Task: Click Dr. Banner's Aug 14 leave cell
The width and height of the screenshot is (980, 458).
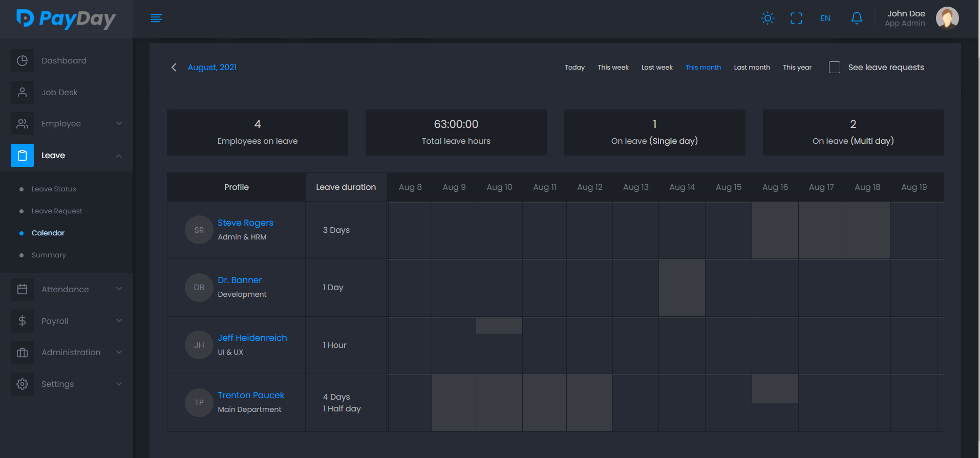Action: [x=681, y=288]
